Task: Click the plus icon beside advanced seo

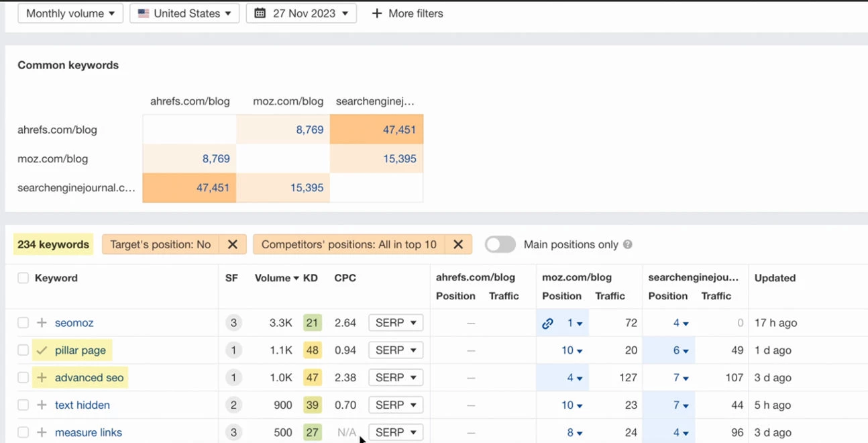Action: click(42, 378)
